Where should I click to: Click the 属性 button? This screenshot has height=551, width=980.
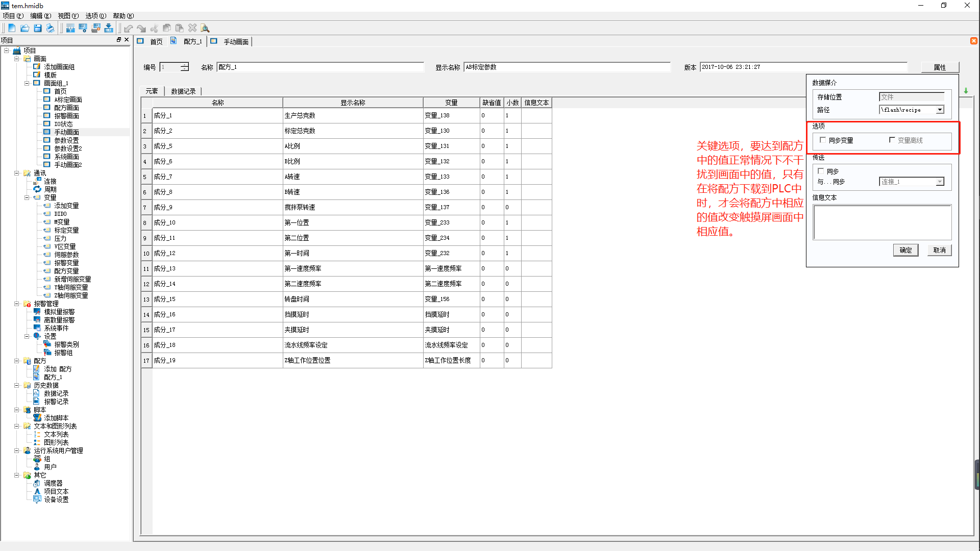click(x=940, y=67)
